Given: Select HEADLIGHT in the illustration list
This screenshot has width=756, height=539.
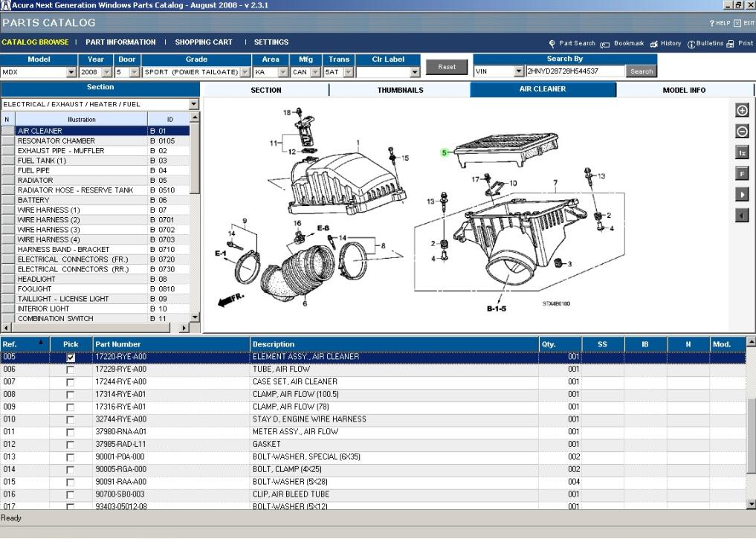Looking at the screenshot, I should 95,279.
